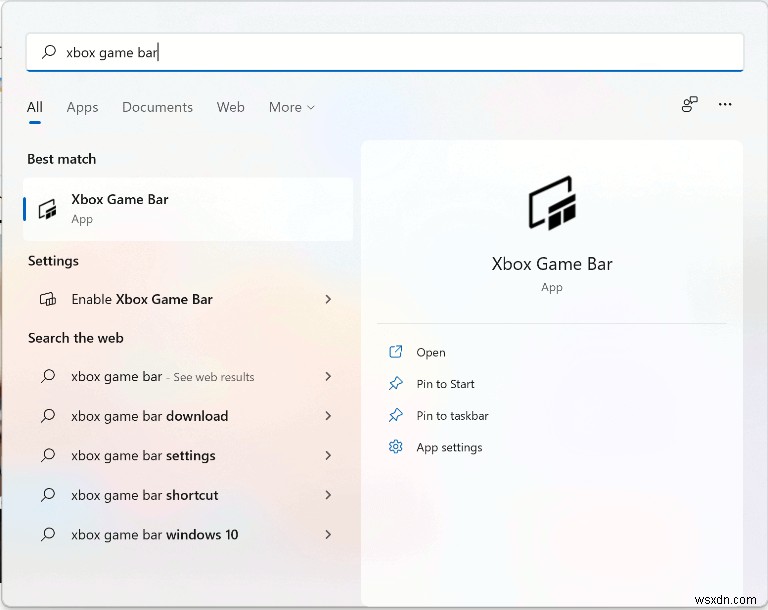Click the Xbox Game Bar title in preview pane

552,264
